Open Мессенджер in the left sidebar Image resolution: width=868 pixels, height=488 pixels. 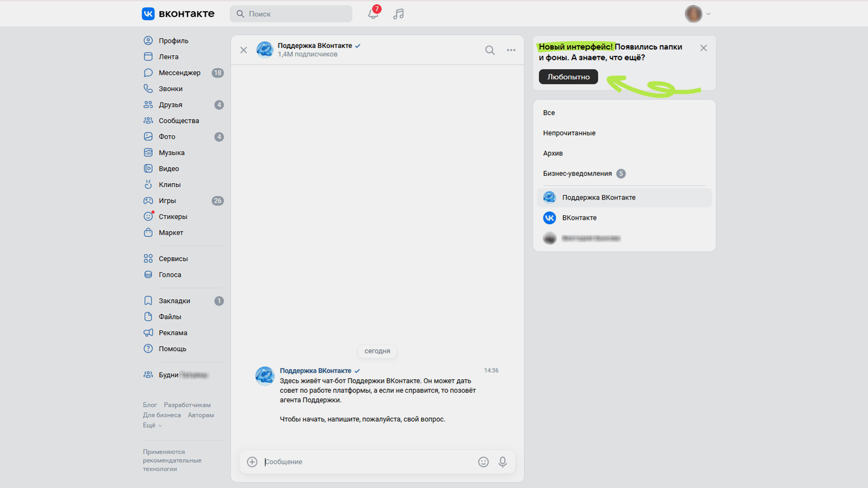coord(179,73)
